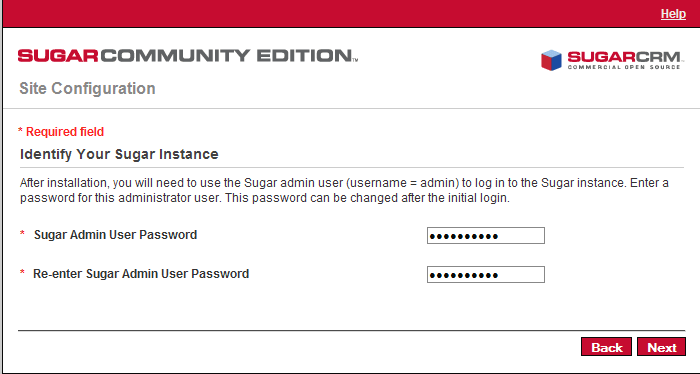The width and height of the screenshot is (700, 374).
Task: Click the Sugar Admin User Password label
Action: (116, 235)
